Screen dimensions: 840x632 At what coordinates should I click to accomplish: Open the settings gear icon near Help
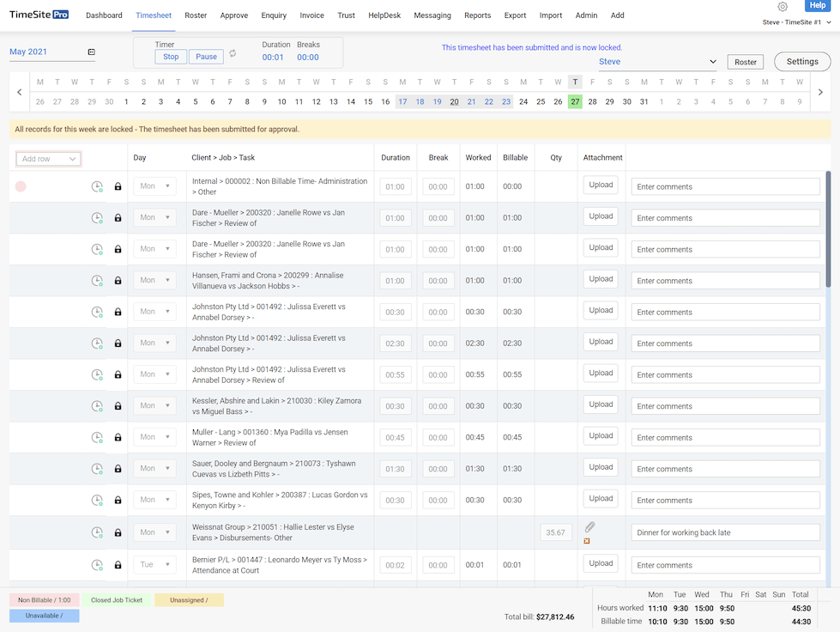click(x=783, y=7)
